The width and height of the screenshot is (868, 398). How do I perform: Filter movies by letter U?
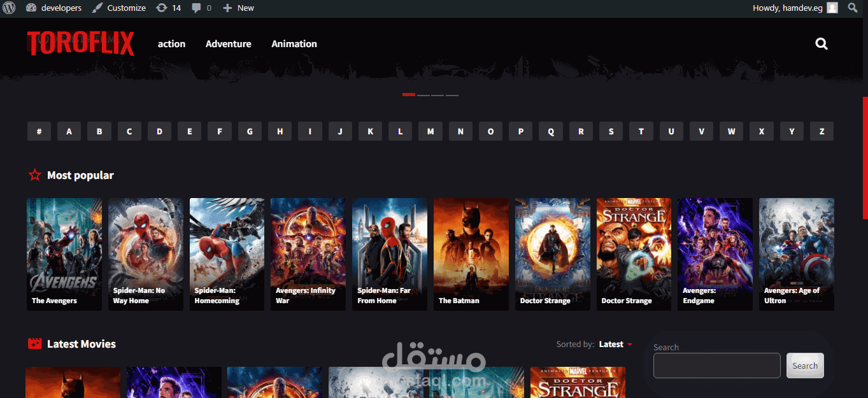[671, 131]
